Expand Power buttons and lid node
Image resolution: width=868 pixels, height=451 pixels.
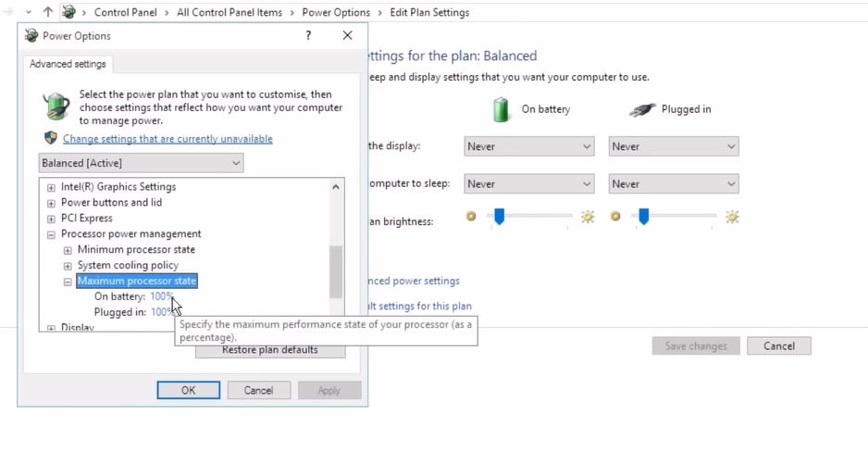pos(51,203)
